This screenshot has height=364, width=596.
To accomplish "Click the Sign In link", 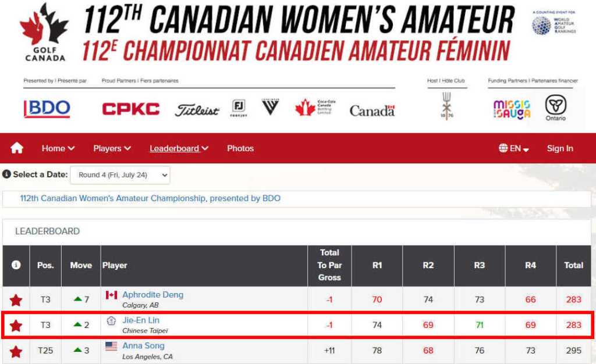I will pyautogui.click(x=560, y=148).
